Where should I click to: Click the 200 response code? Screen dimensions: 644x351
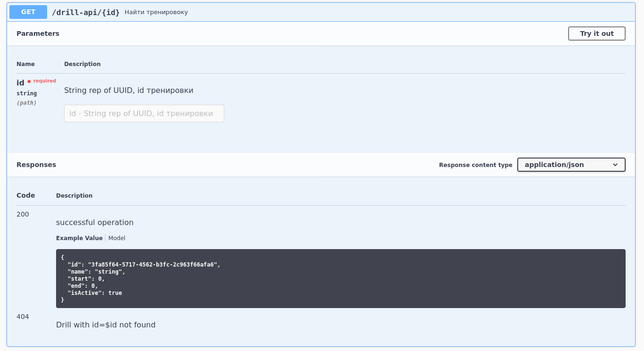pyautogui.click(x=23, y=214)
